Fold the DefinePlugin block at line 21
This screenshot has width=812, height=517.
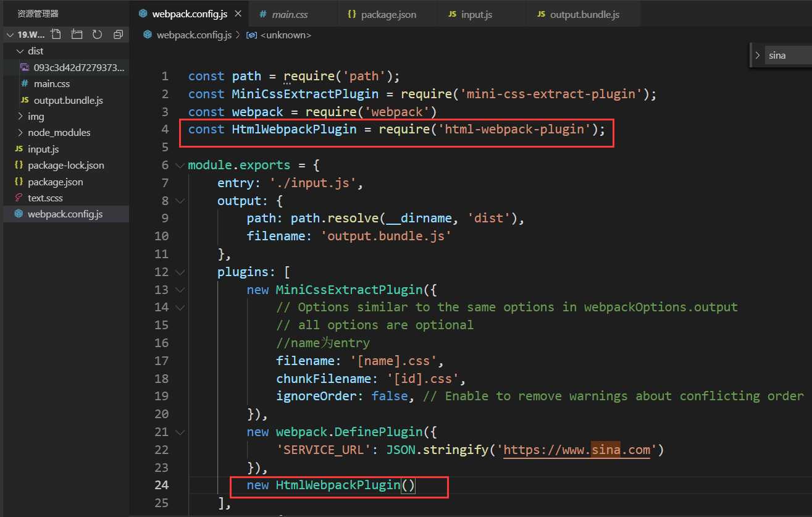pyautogui.click(x=180, y=432)
